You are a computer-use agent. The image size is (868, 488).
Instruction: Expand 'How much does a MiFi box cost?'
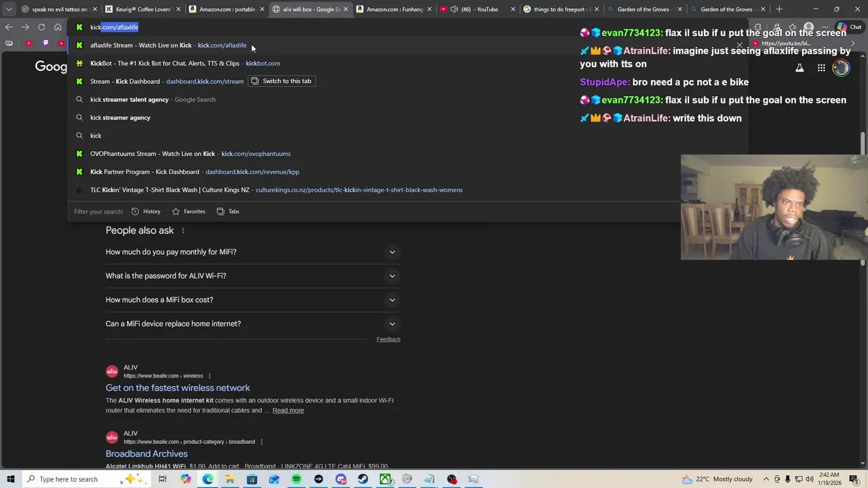point(253,300)
